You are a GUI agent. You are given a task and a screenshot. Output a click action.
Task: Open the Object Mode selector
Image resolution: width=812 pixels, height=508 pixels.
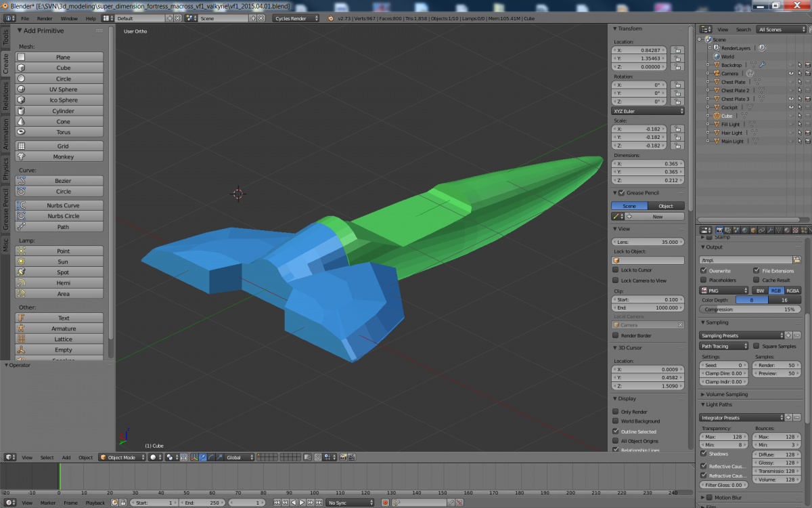(x=122, y=457)
